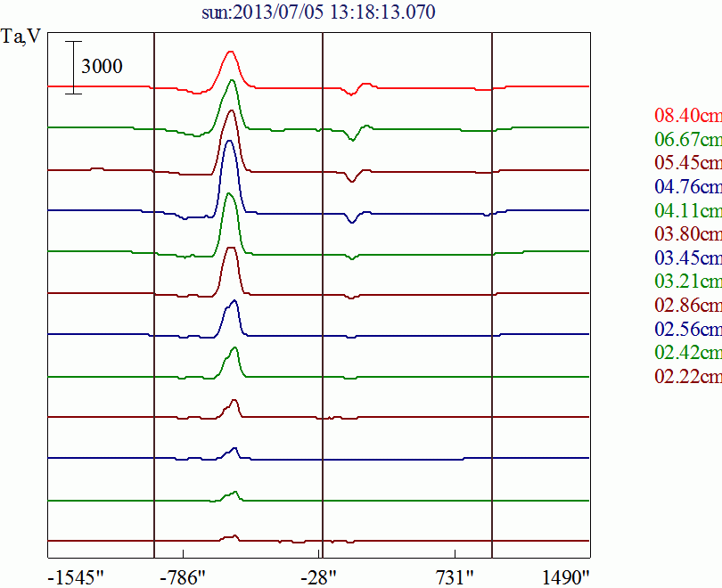Click the -1545" x-axis label
This screenshot has width=722, height=588.
[76, 577]
